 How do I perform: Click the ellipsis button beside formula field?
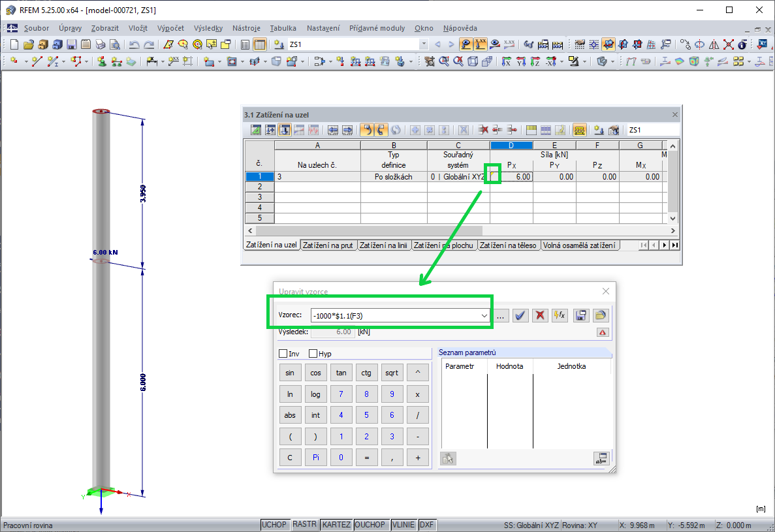pyautogui.click(x=501, y=316)
